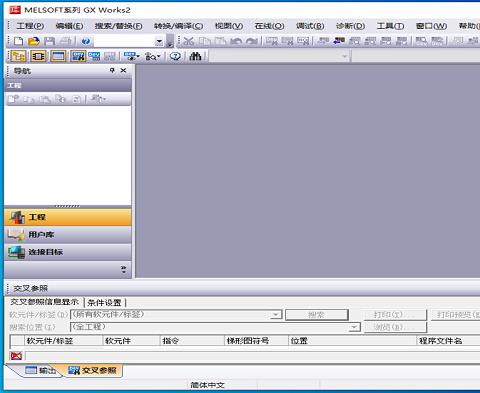Open the 视图(V) menu
Viewport: 480px width, 393px height.
pos(229,26)
